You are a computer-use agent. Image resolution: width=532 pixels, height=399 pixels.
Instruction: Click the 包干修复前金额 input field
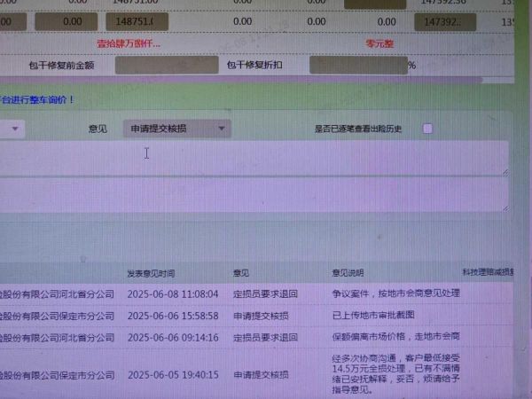click(166, 65)
